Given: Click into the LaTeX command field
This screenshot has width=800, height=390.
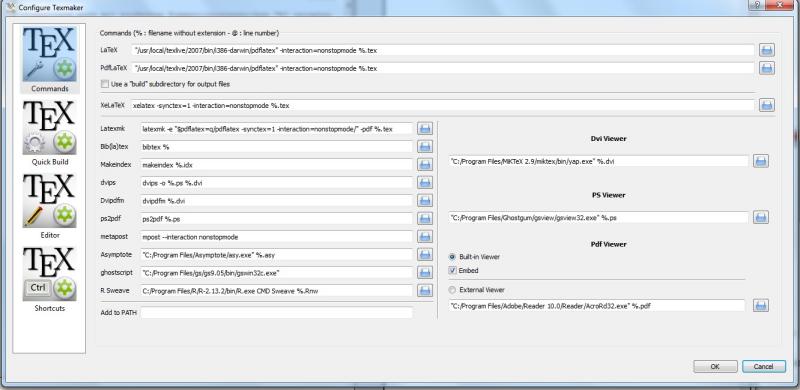Looking at the screenshot, I should [x=442, y=50].
